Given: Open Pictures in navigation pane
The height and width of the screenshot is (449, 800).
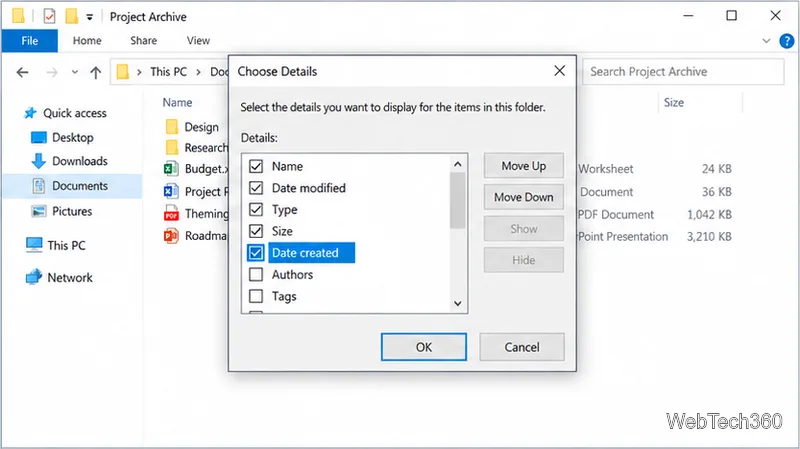Looking at the screenshot, I should (x=72, y=211).
